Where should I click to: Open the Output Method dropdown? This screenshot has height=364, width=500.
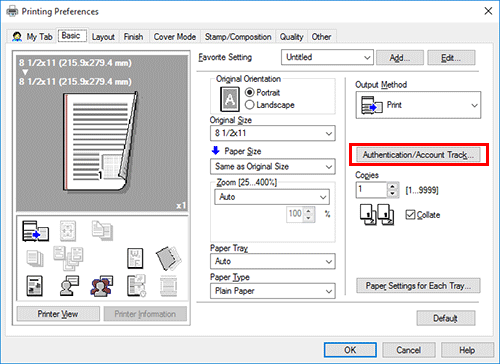(418, 105)
